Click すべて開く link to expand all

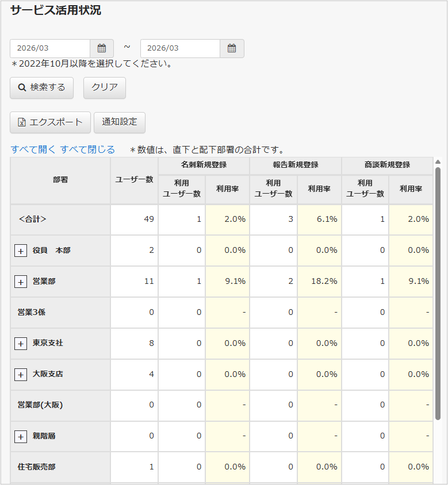click(x=33, y=149)
